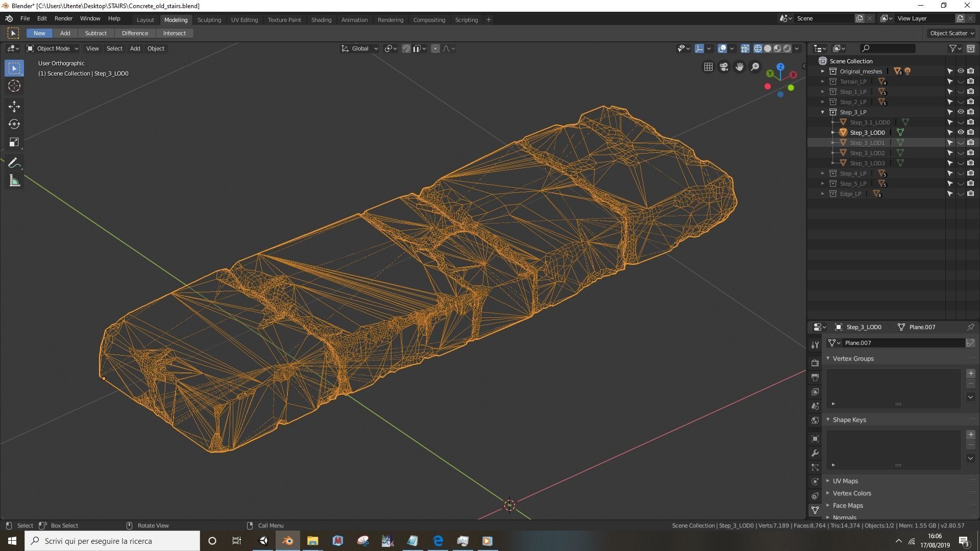Click the Subtract selection mode button
The image size is (980, 551).
pos(96,33)
